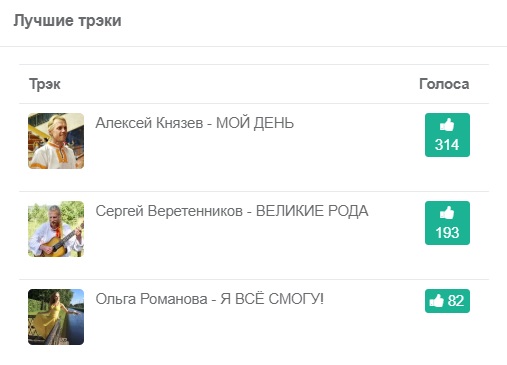
Task: Vote for Алексей Князев - МОЙ ДЕНЬ
Action: pyautogui.click(x=447, y=135)
